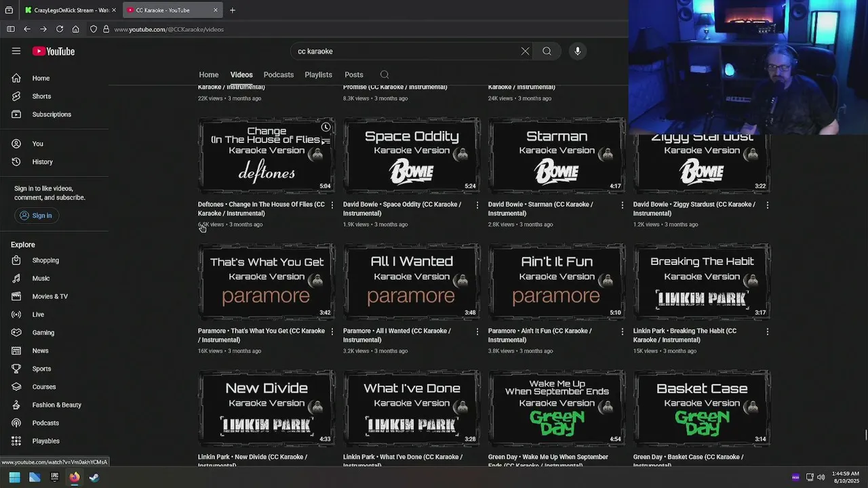
Task: Open Basket Case karaoke thumbnail
Action: 702,408
